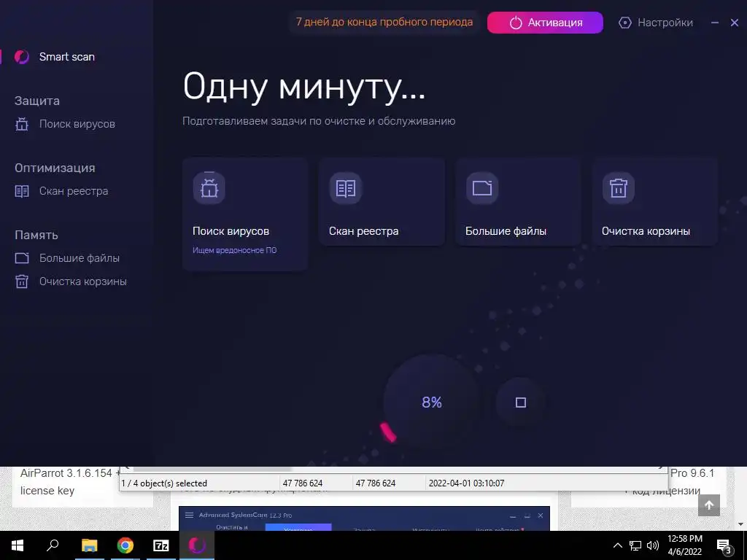Click the Подготавливаем задачи subtitle text
The width and height of the screenshot is (747, 560).
click(319, 121)
